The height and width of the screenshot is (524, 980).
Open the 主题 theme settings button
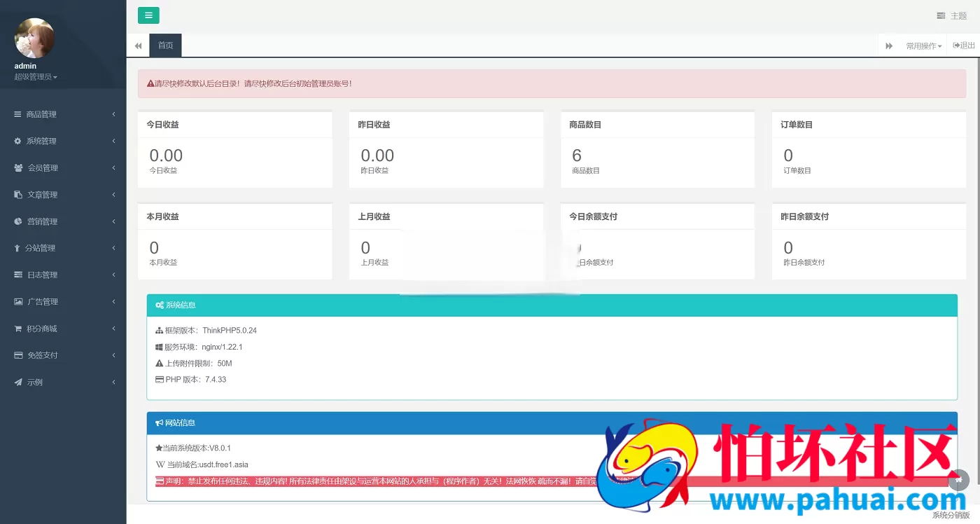(x=951, y=15)
